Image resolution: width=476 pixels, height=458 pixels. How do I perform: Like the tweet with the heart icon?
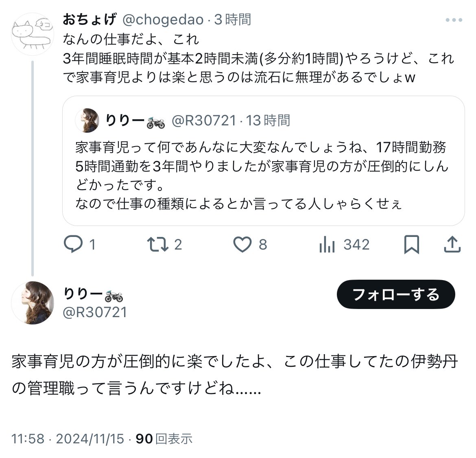[242, 244]
